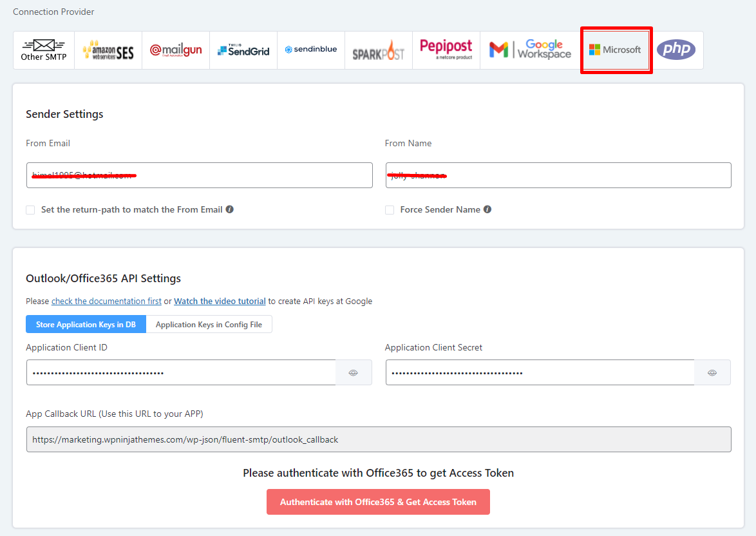756x536 pixels.
Task: Click the Sender Settings heading
Action: point(64,114)
